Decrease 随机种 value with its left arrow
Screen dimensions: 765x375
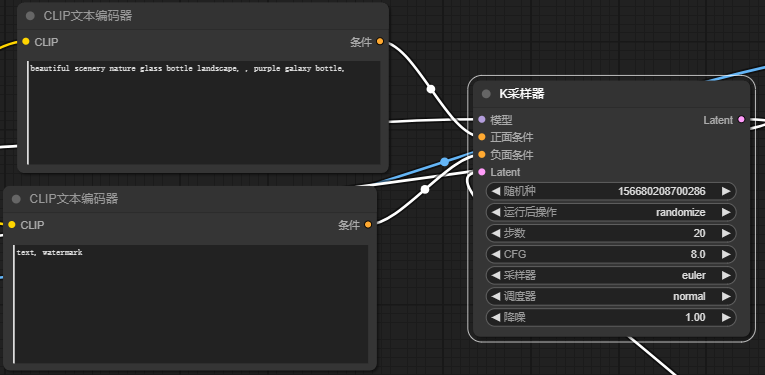tap(496, 191)
